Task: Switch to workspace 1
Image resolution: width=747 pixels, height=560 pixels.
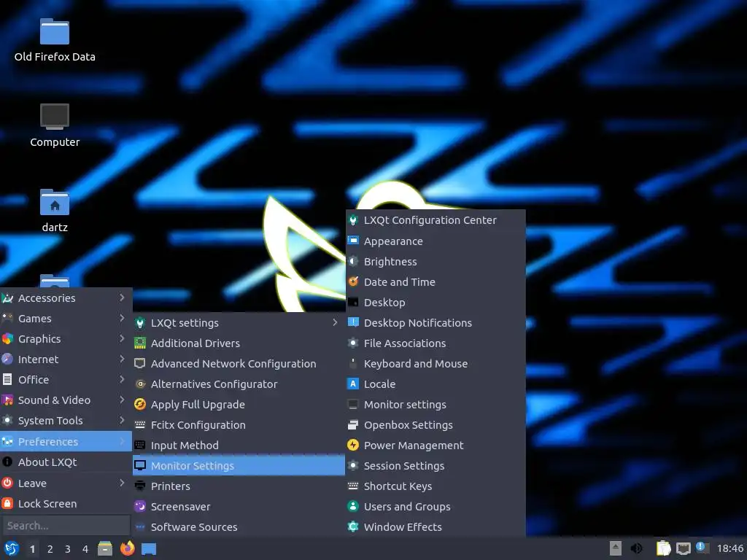Action: pos(32,549)
